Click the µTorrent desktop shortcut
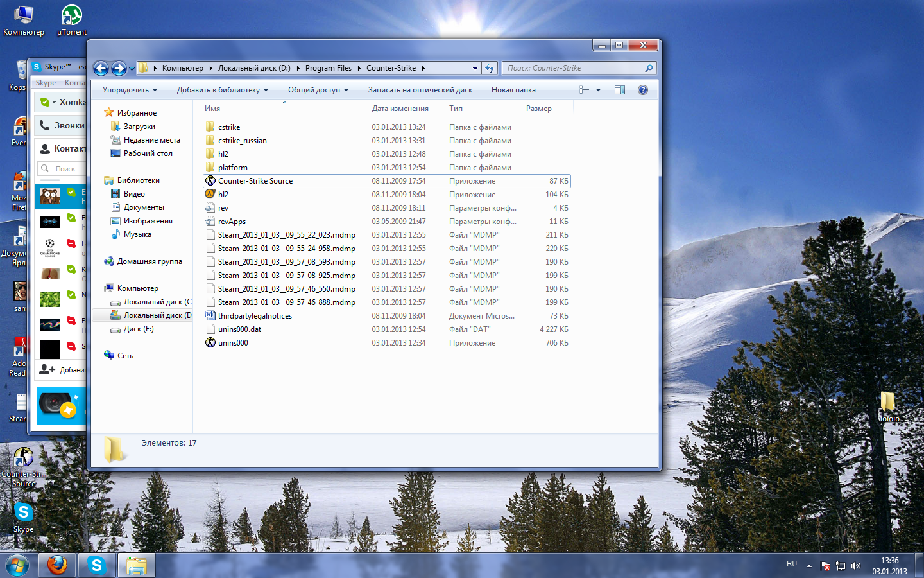The width and height of the screenshot is (924, 578). [x=72, y=20]
